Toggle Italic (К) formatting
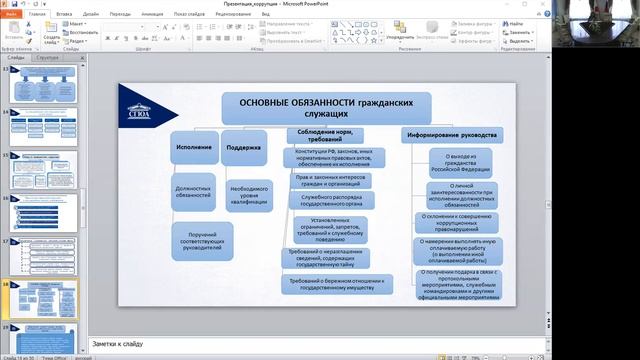The image size is (640, 360). (x=117, y=38)
